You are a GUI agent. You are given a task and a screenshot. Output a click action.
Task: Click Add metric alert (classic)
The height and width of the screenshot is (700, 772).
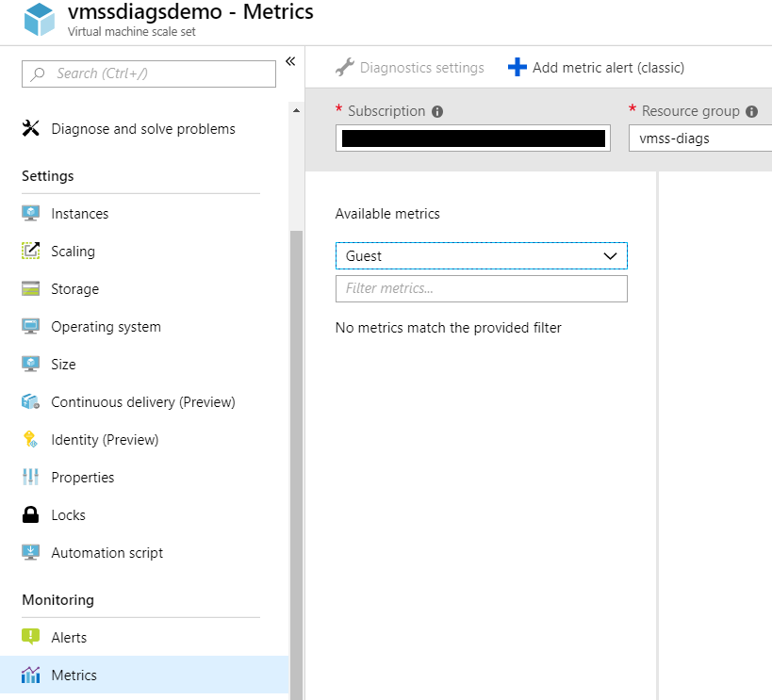(x=597, y=68)
